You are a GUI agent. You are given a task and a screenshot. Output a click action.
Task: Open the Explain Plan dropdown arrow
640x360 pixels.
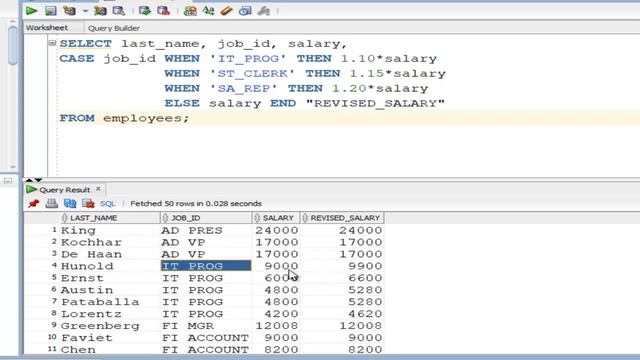click(x=85, y=11)
